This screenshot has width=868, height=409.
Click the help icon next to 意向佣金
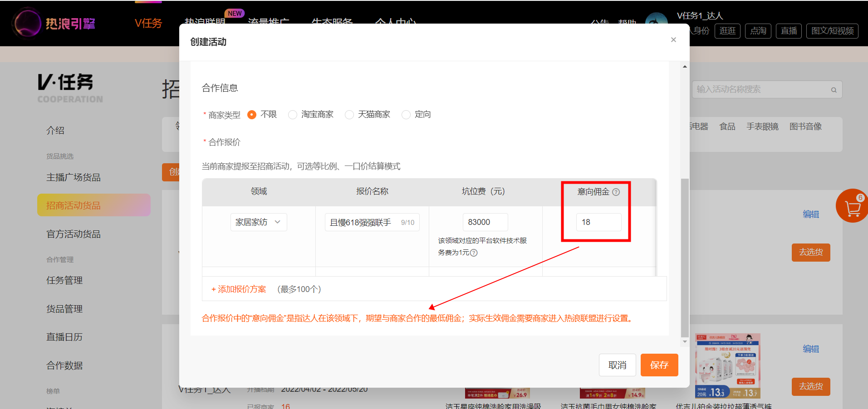pyautogui.click(x=616, y=192)
